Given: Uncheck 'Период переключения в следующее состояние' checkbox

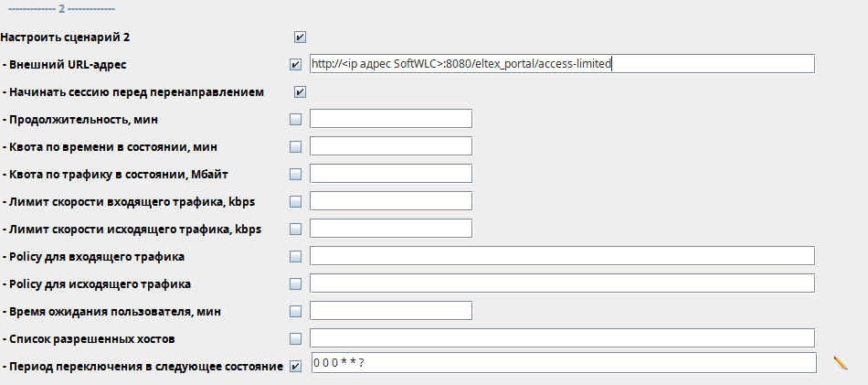Looking at the screenshot, I should 294,367.
